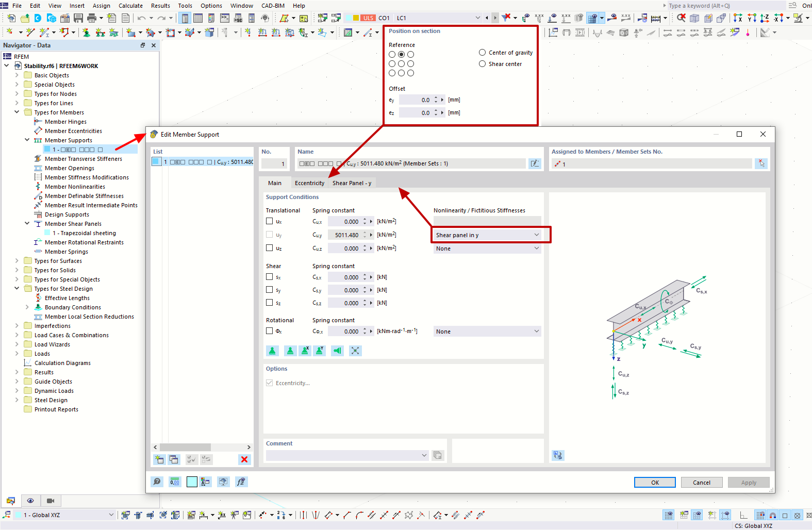The width and height of the screenshot is (812, 530).
Task: Enable the uz translational support checkbox
Action: pyautogui.click(x=269, y=248)
